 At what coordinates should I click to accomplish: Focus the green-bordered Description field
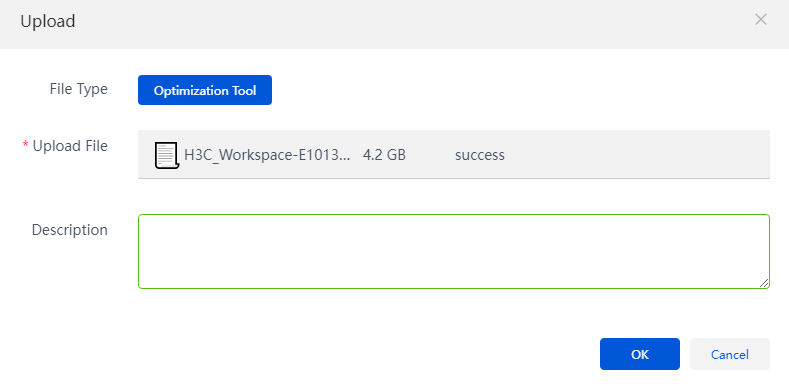click(454, 252)
